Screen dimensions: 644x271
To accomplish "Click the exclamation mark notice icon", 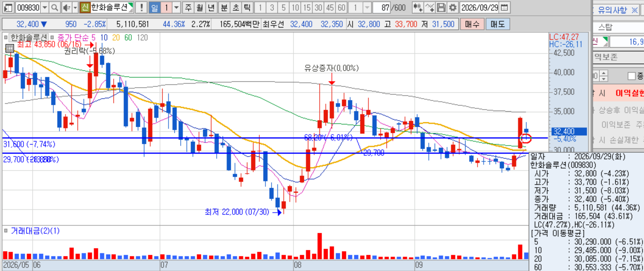I will pyautogui.click(x=141, y=7).
